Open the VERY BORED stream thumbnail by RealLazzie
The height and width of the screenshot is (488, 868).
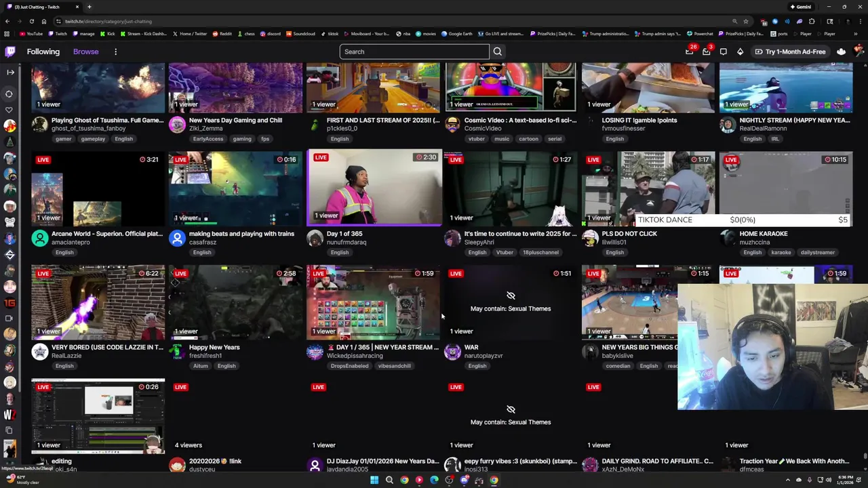(x=98, y=302)
